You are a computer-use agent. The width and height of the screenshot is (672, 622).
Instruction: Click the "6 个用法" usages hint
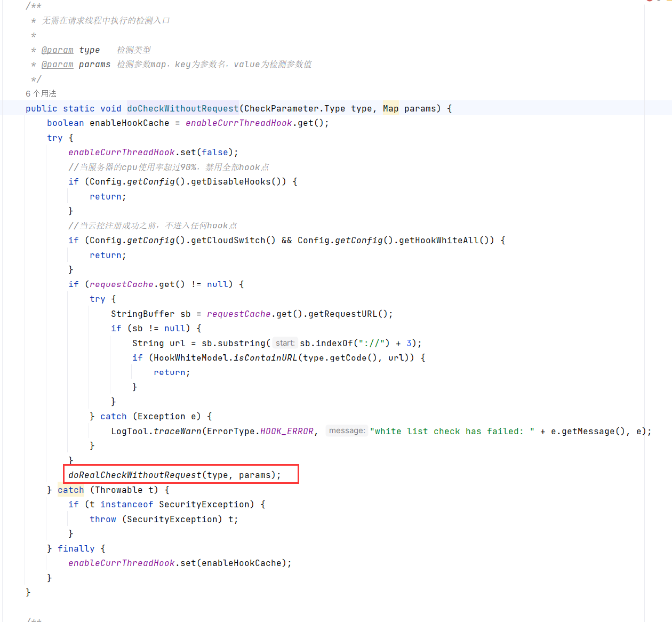pyautogui.click(x=41, y=93)
